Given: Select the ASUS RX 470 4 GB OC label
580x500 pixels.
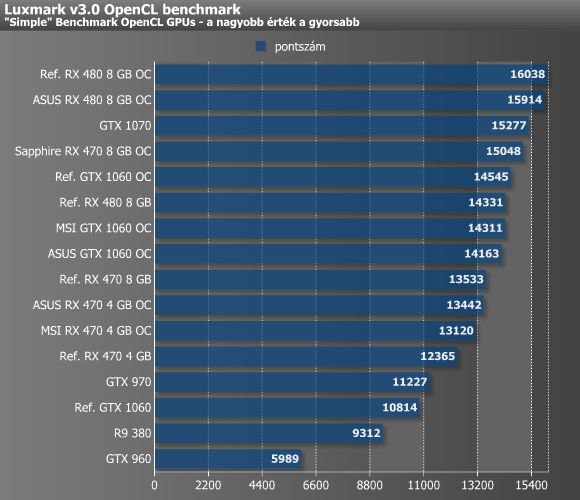Looking at the screenshot, I should point(92,305).
